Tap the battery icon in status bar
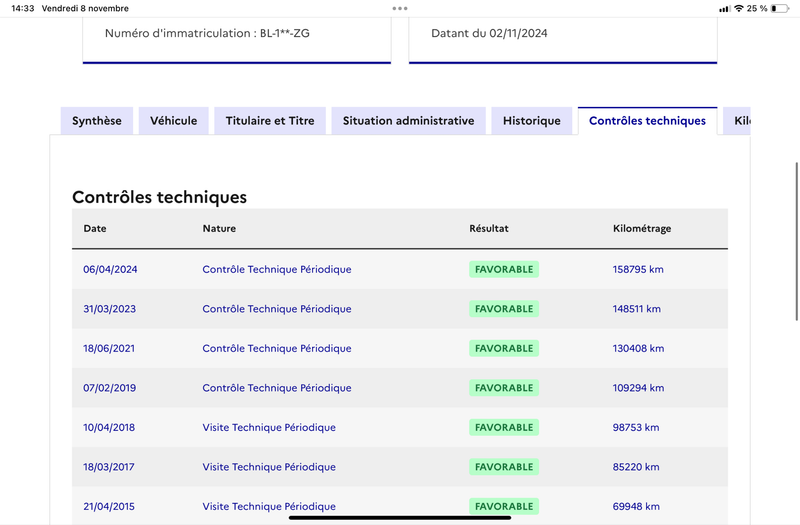 (780, 8)
